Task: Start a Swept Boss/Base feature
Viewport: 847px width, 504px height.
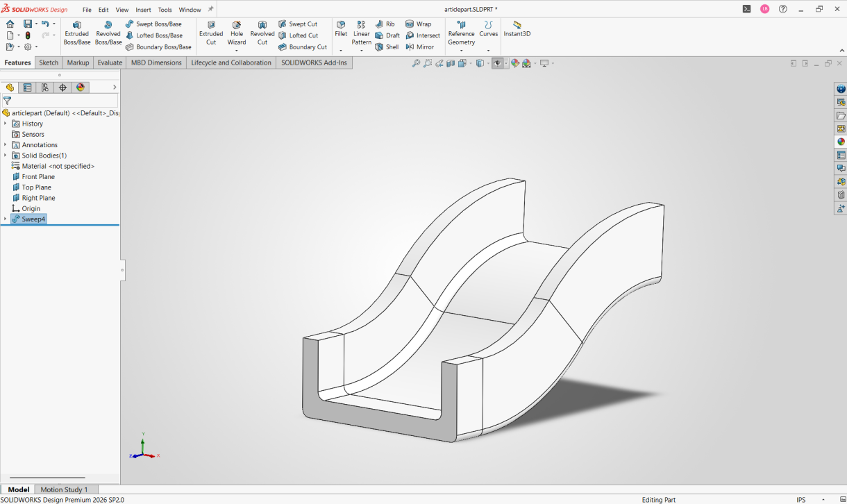Action: 153,24
